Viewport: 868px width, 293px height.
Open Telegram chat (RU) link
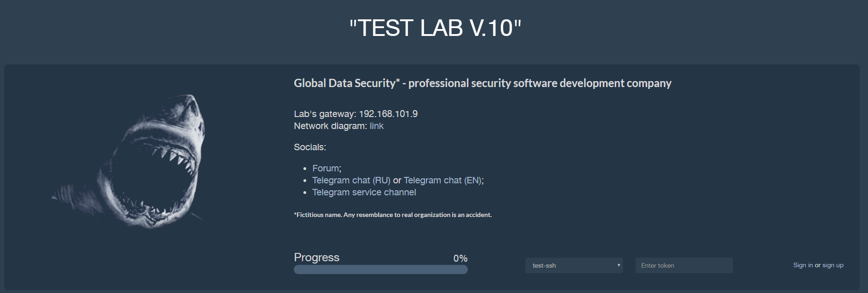(x=351, y=181)
